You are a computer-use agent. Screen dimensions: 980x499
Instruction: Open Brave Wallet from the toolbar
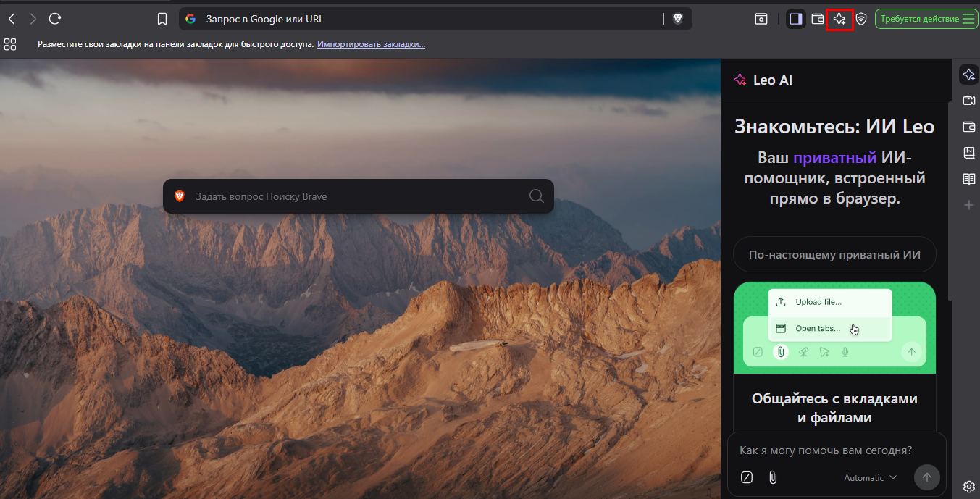[x=818, y=19]
